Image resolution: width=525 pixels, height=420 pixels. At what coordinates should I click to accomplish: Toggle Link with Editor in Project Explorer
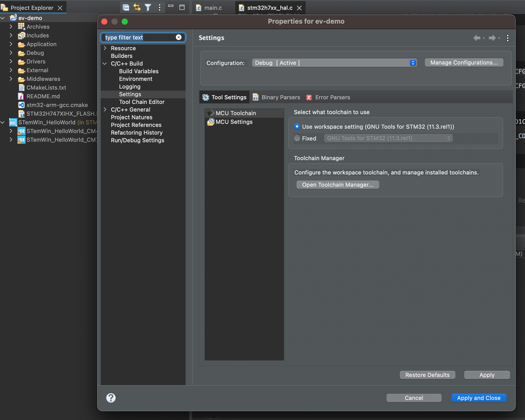(x=137, y=7)
